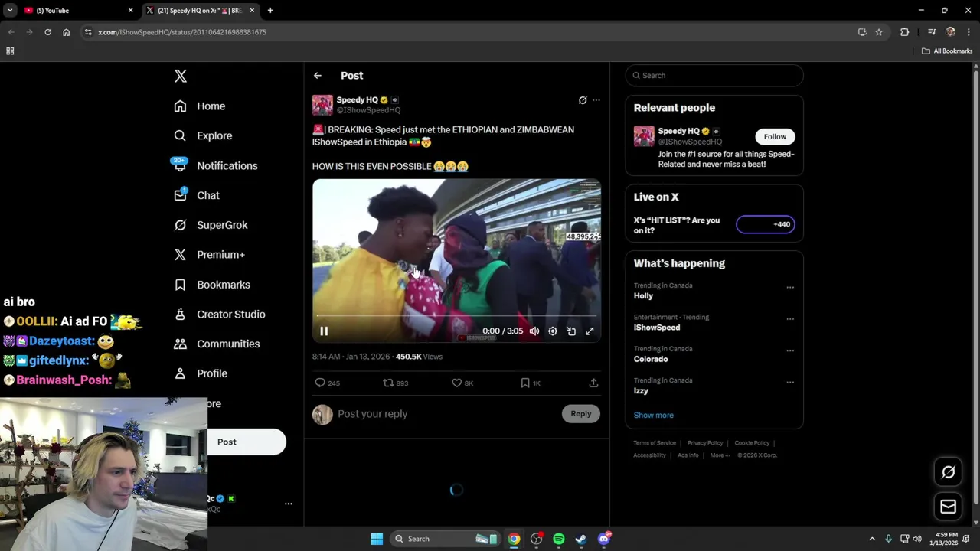Open Notifications in the sidebar
Screen dimensions: 980x551
click(216, 165)
